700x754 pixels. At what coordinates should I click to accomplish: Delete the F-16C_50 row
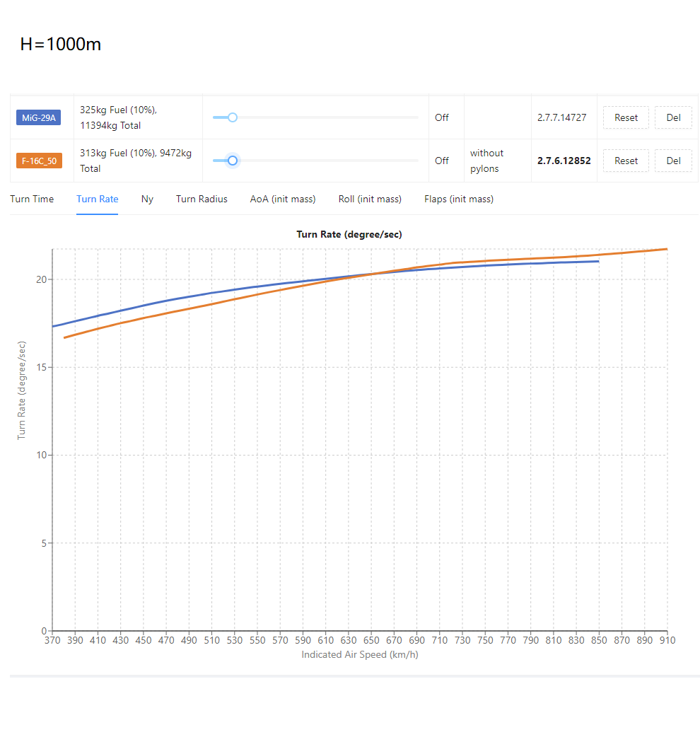tap(674, 161)
